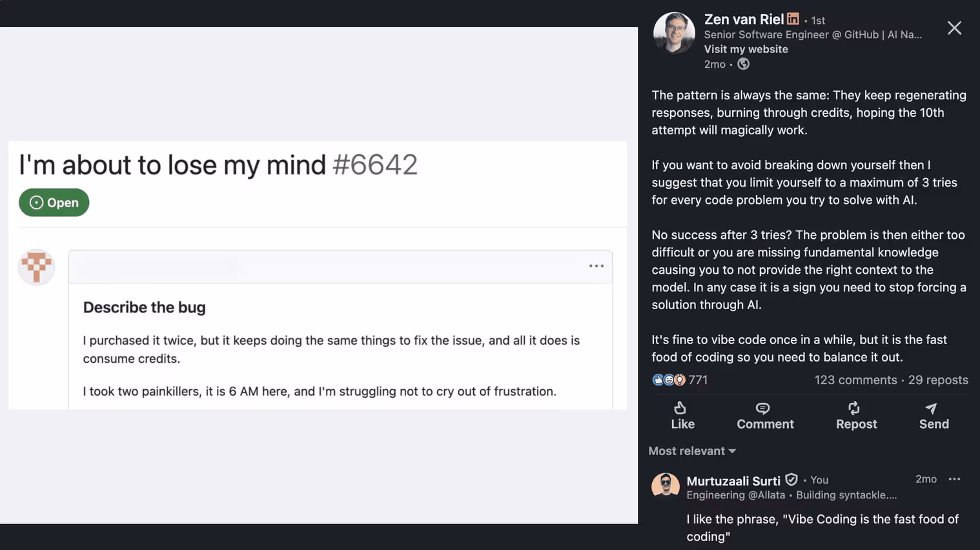Click the Visit my website link
This screenshot has width=980, height=550.
[x=746, y=49]
